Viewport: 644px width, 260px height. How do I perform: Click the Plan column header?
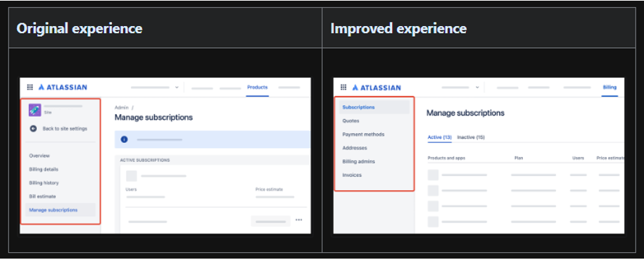point(519,158)
